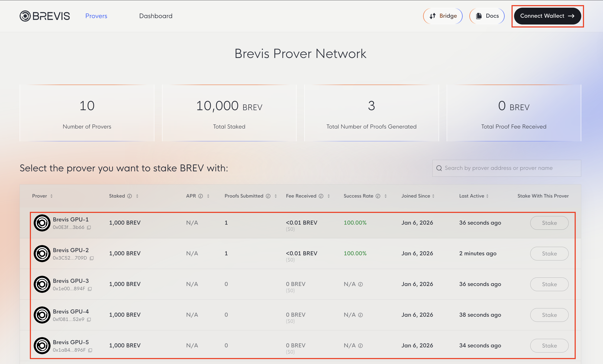
Task: Copy Brevis GPU-2 address 0x3C52...709D
Action: (92, 258)
